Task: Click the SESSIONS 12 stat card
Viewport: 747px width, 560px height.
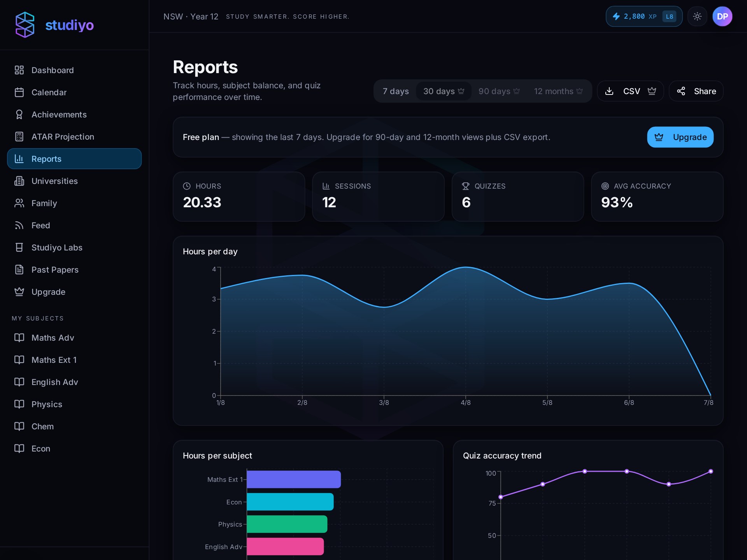Action: (x=378, y=196)
